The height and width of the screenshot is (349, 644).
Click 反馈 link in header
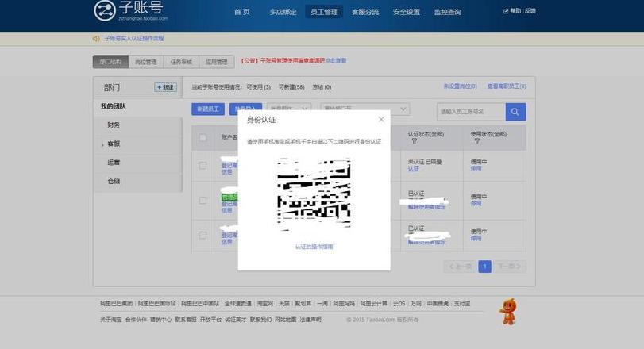tap(530, 11)
